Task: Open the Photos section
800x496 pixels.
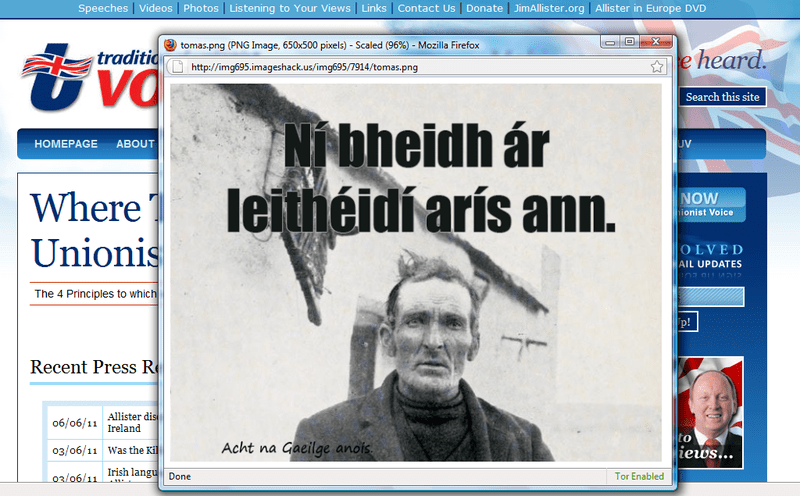Action: (x=200, y=8)
